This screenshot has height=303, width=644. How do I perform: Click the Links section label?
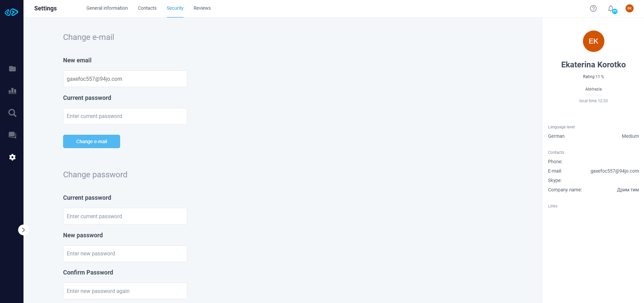[x=553, y=206]
